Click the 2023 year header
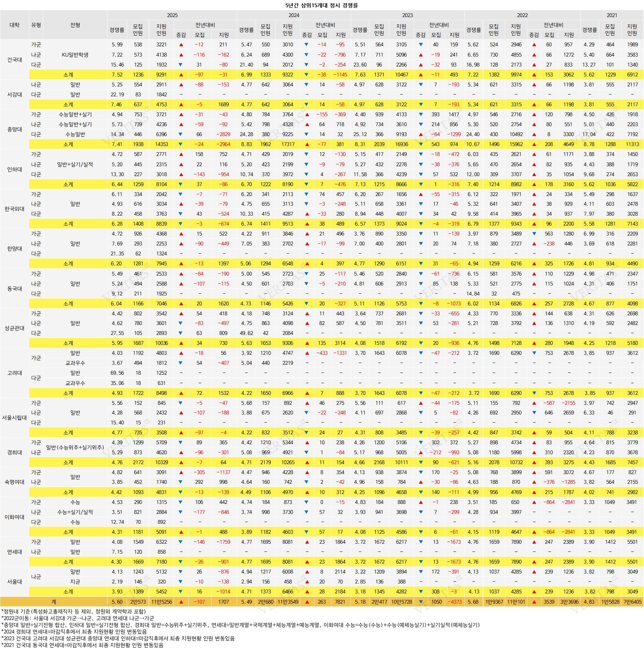 click(x=407, y=15)
